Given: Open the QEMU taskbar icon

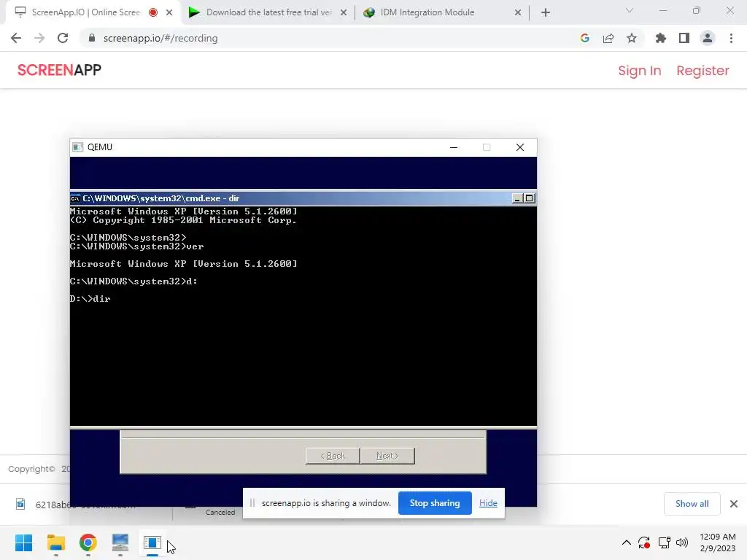Looking at the screenshot, I should (x=152, y=542).
